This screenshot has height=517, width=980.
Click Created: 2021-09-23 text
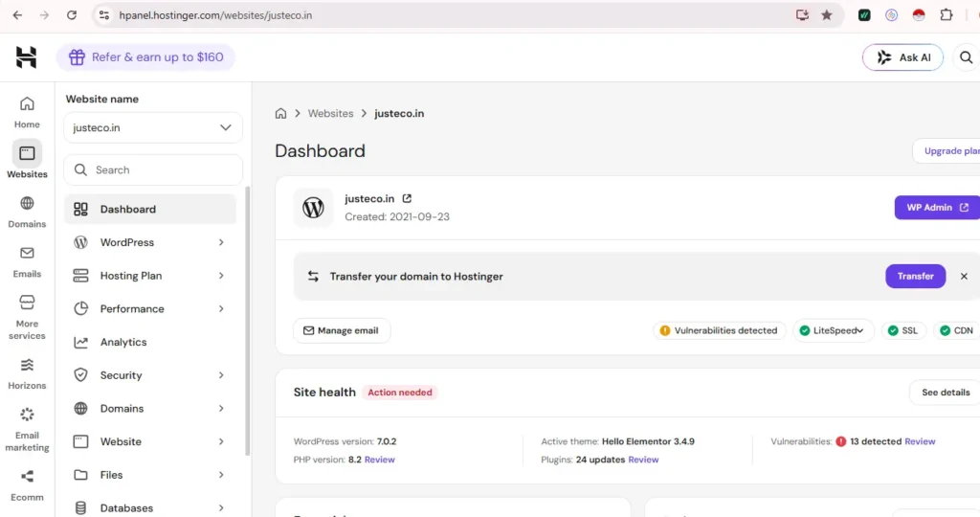pyautogui.click(x=397, y=217)
